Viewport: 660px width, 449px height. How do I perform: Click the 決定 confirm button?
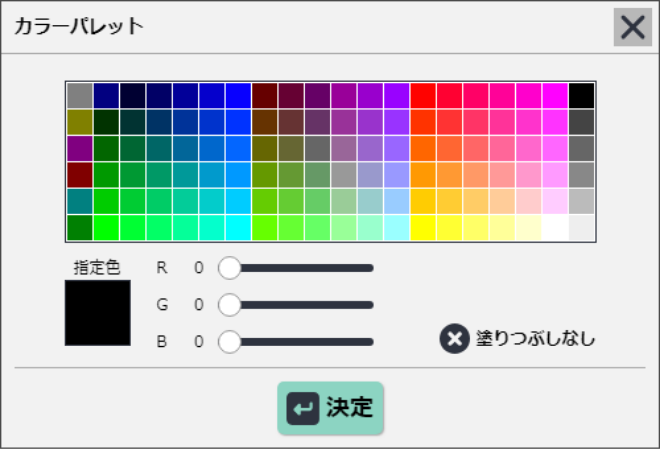pyautogui.click(x=330, y=408)
